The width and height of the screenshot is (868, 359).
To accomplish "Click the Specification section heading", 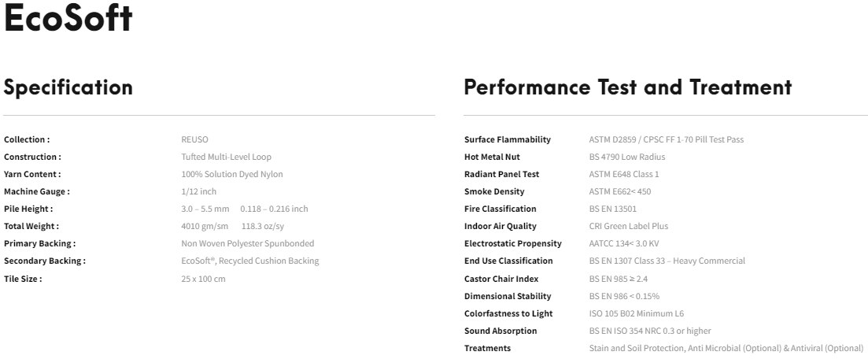I will 68,87.
